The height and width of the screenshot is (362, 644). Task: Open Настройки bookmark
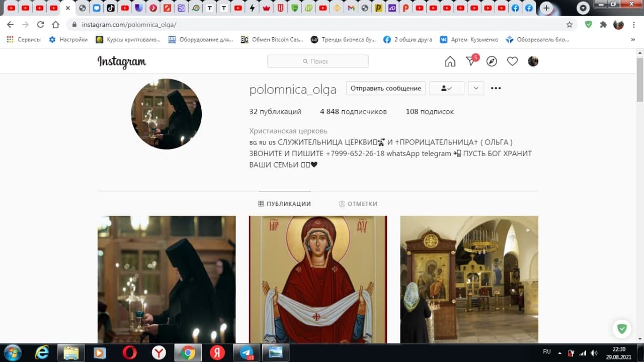68,39
